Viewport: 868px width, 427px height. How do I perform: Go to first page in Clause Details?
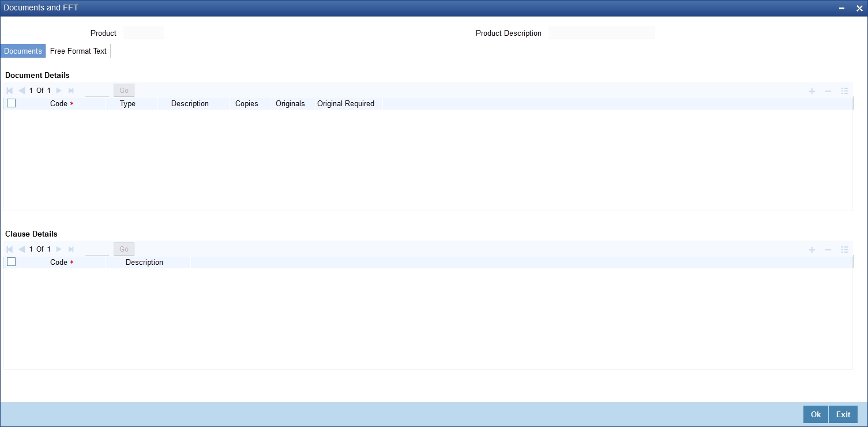9,249
